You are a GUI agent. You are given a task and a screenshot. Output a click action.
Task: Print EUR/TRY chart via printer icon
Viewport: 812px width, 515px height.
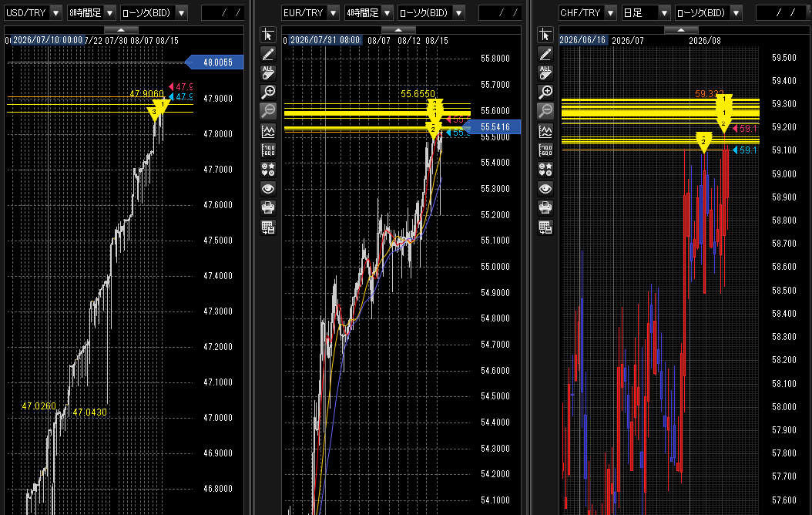pyautogui.click(x=268, y=207)
